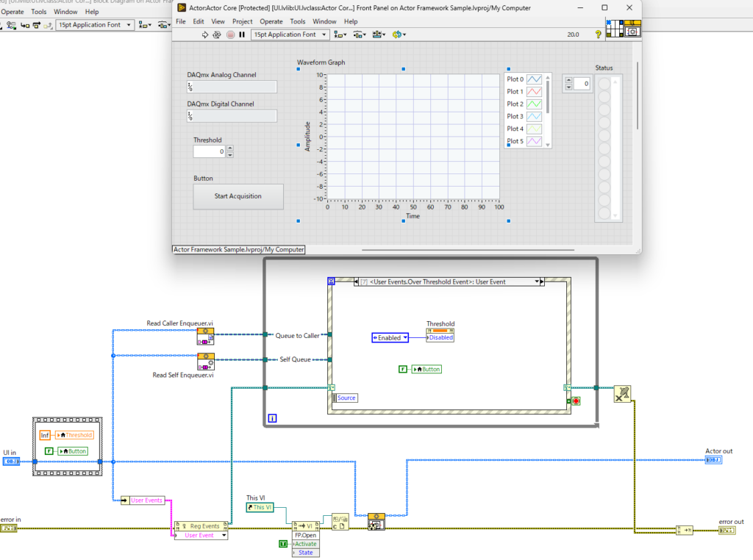753x560 pixels.
Task: Open the Operate menu in the Front Panel
Action: (x=271, y=21)
